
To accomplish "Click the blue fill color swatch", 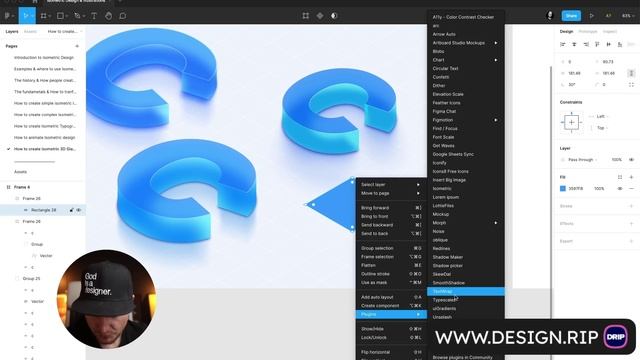I will [x=563, y=189].
